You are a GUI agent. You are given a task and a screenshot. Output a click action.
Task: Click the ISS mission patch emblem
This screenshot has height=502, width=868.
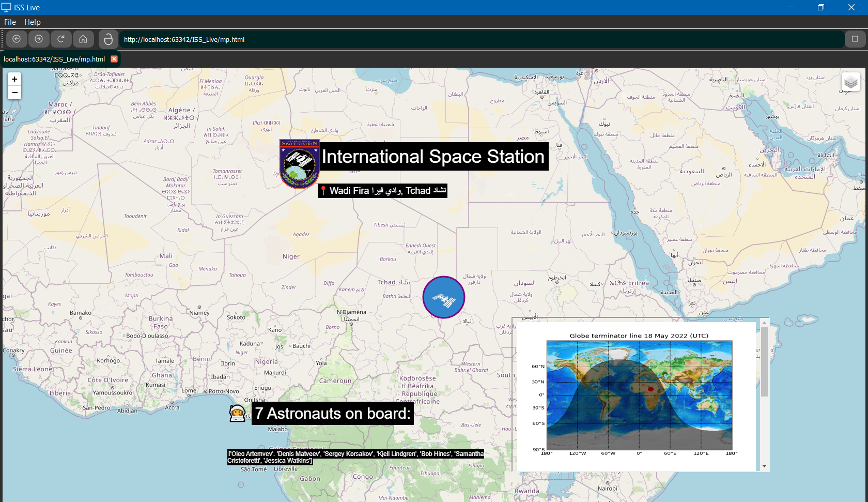[299, 164]
